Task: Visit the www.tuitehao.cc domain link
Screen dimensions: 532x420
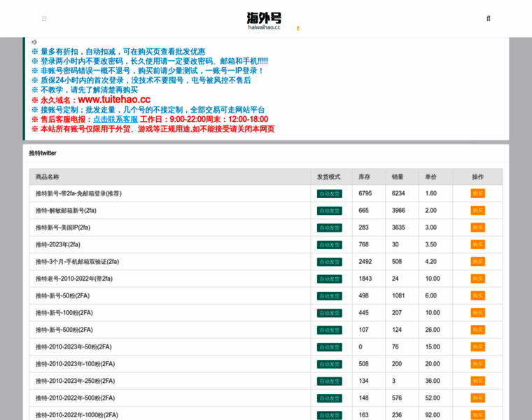Action: point(114,99)
